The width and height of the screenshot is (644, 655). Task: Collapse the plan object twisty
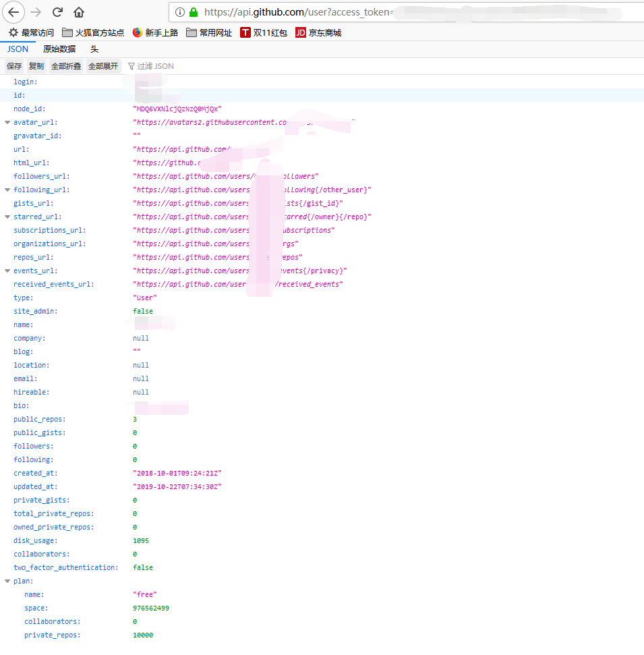tap(7, 581)
